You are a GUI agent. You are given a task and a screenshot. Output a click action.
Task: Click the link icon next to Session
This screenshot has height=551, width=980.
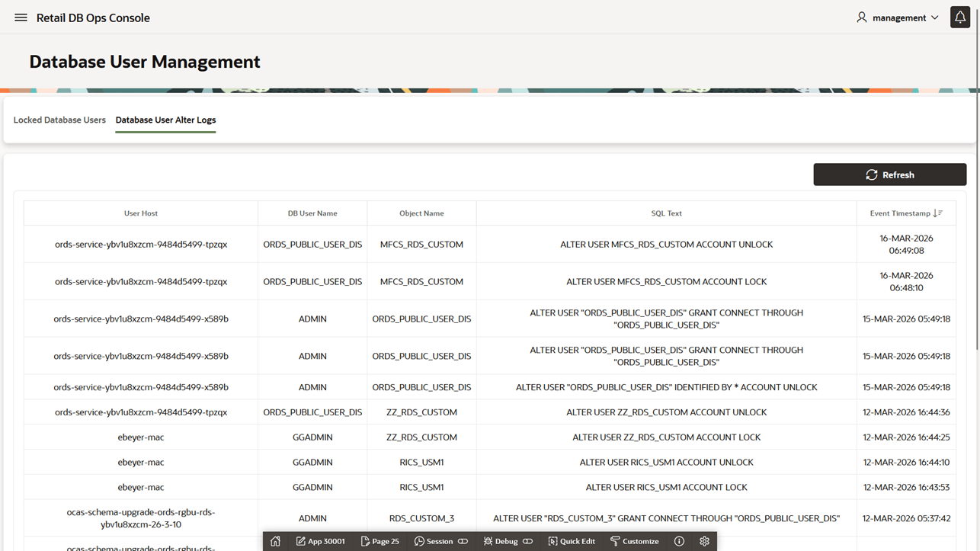click(x=463, y=541)
